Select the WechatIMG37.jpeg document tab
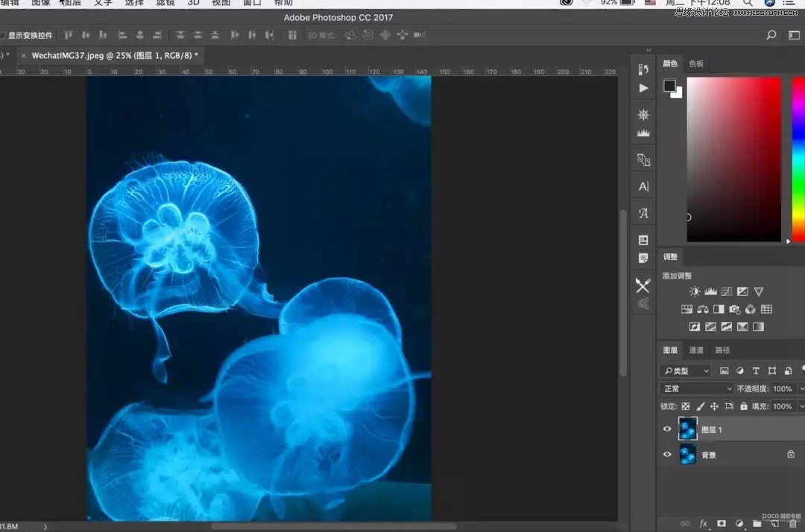Viewport: 805px width, 532px height. [x=111, y=55]
